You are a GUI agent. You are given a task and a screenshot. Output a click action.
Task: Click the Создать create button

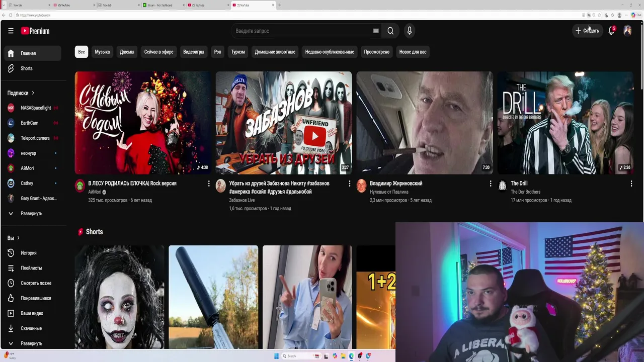(587, 31)
